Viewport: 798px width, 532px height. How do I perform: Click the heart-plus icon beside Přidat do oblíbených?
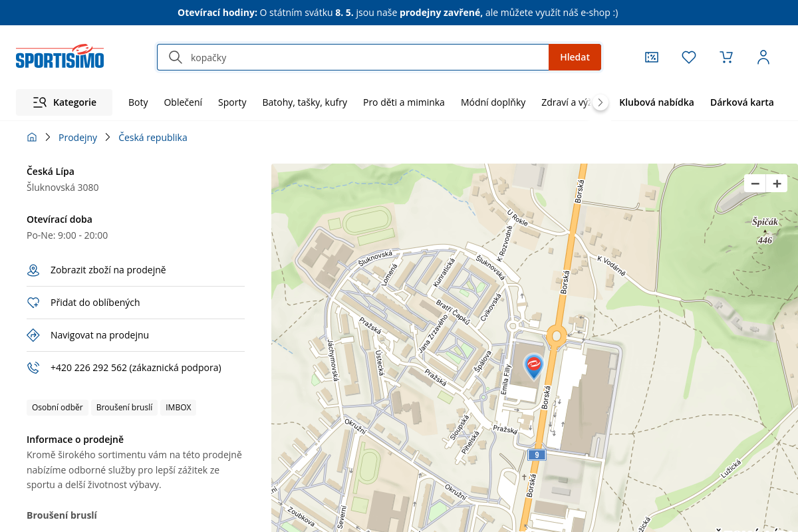[x=33, y=303]
